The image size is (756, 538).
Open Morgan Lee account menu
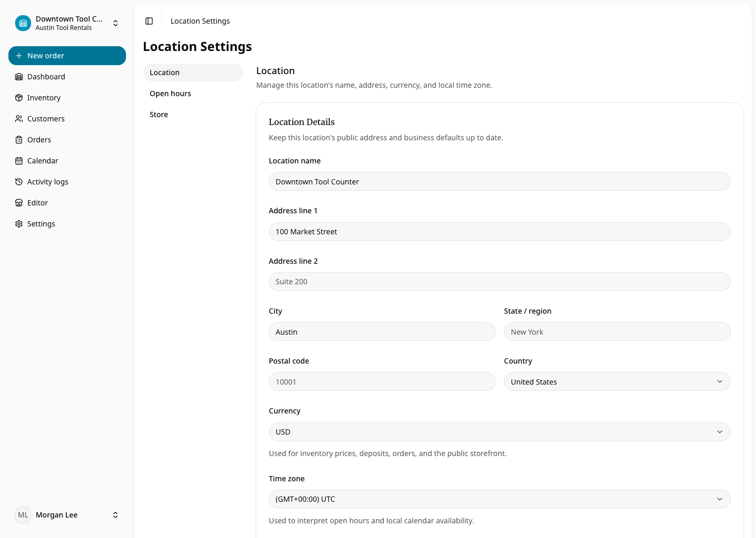(67, 515)
